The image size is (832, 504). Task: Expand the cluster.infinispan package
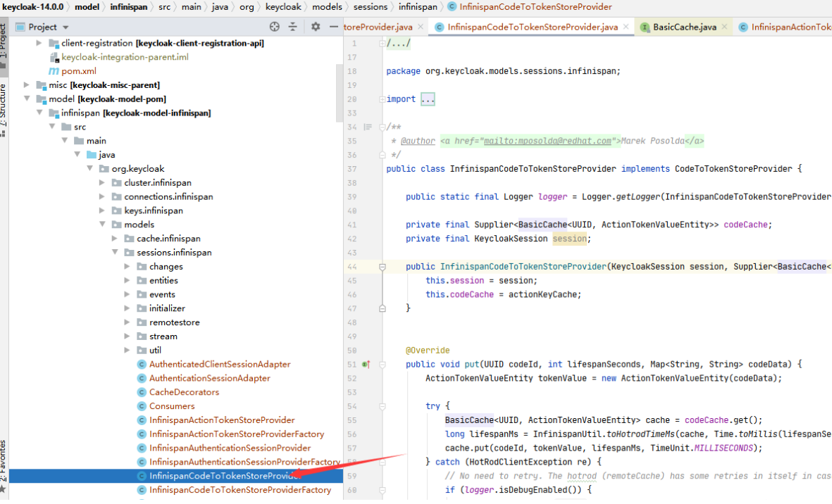point(102,182)
